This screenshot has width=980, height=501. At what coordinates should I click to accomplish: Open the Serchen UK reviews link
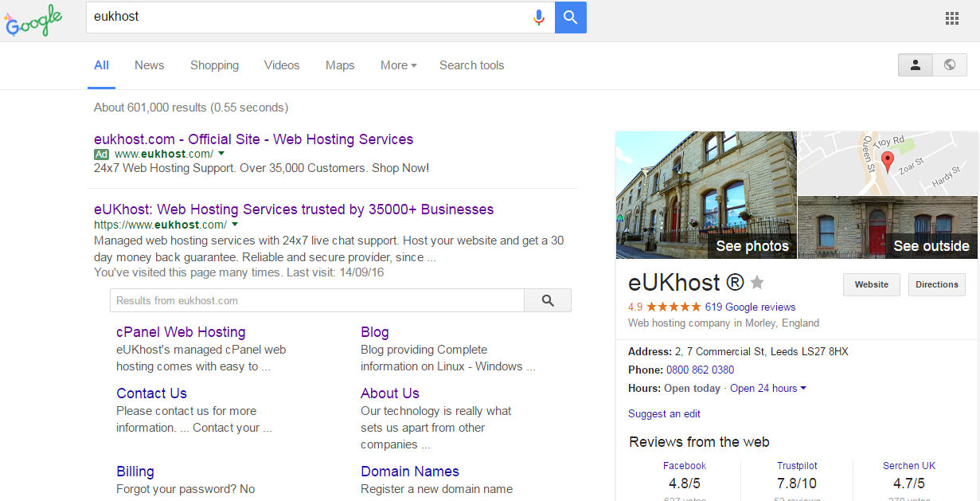pyautogui.click(x=909, y=466)
